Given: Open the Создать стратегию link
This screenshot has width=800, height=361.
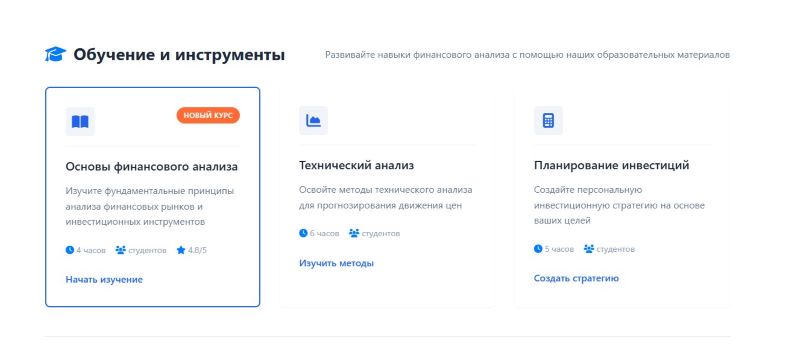Looking at the screenshot, I should click(576, 278).
